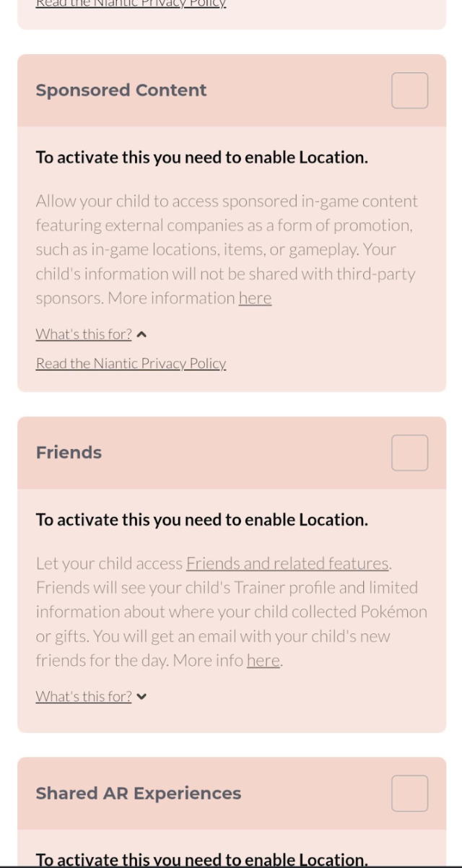Toggle off the Sponsored Content permission
462x868 pixels.
point(409,90)
